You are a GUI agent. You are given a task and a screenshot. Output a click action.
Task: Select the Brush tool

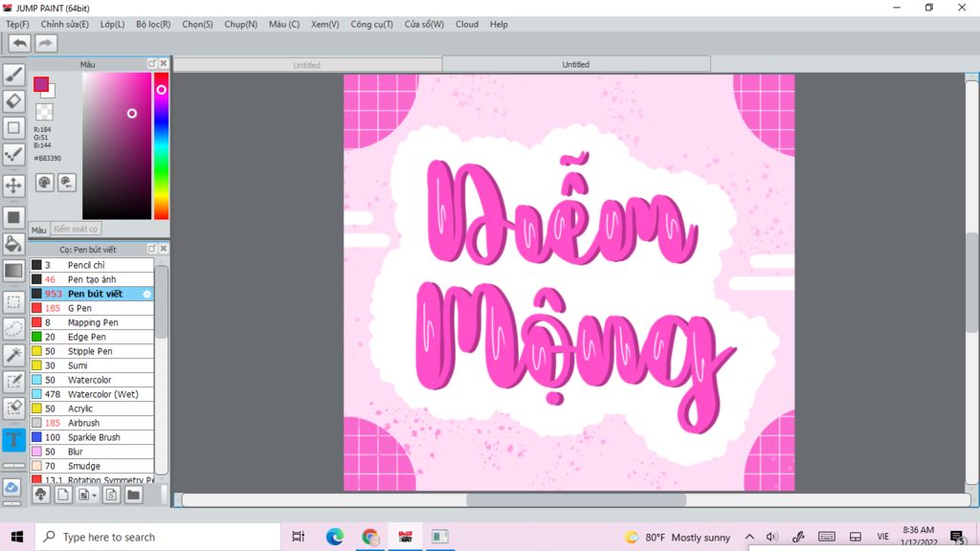click(13, 75)
